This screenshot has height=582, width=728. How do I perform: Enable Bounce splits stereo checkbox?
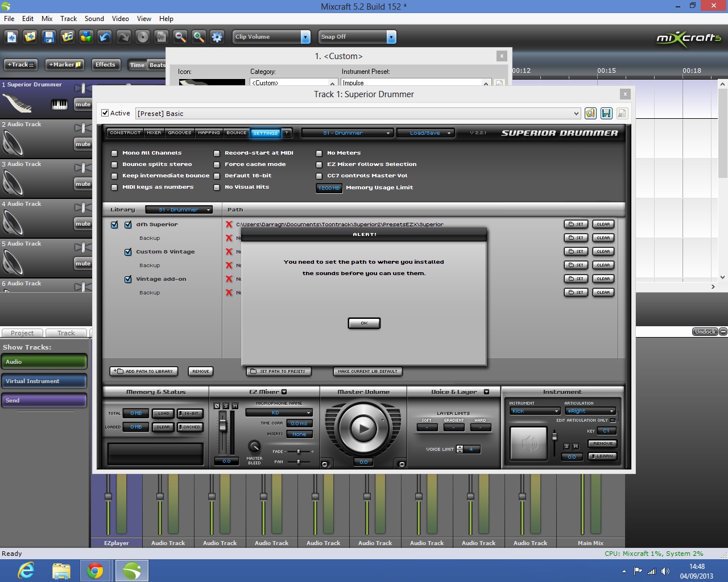click(114, 165)
